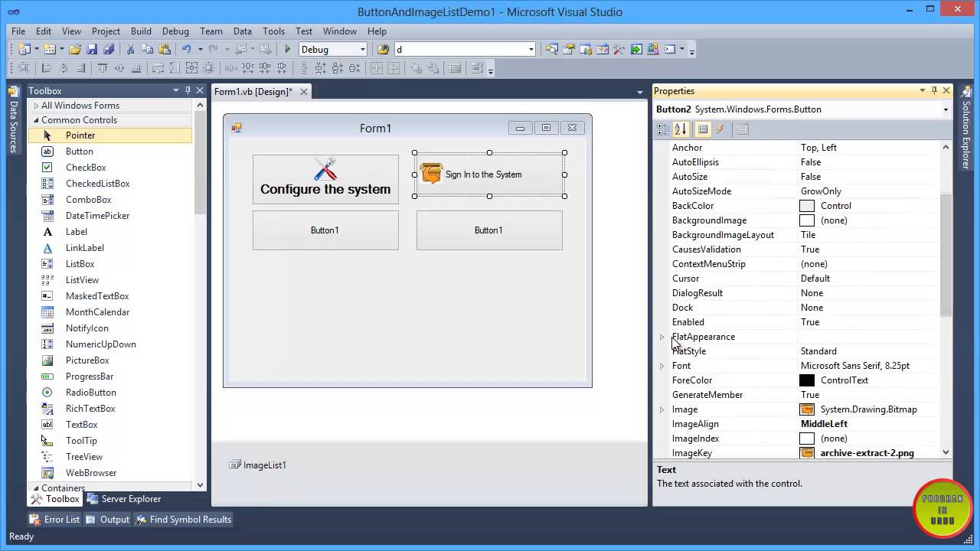Screen dimensions: 980x551
Task: Open the Solution Explorer side tab
Action: (966, 129)
